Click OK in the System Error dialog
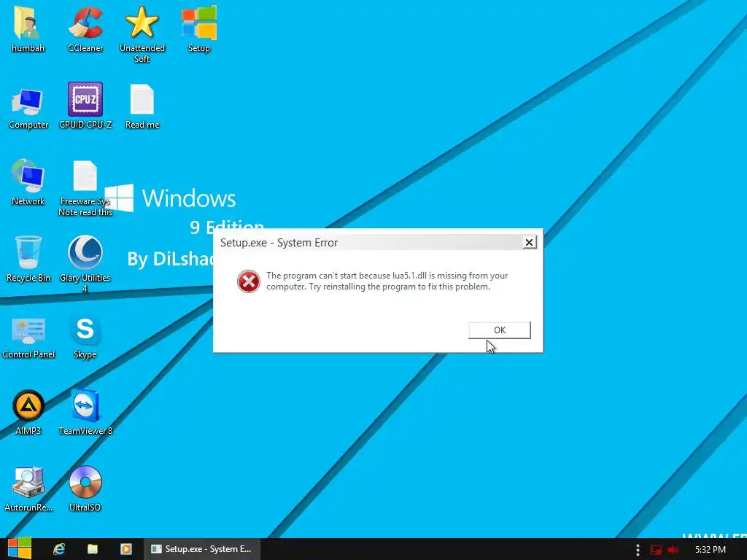 pyautogui.click(x=500, y=330)
